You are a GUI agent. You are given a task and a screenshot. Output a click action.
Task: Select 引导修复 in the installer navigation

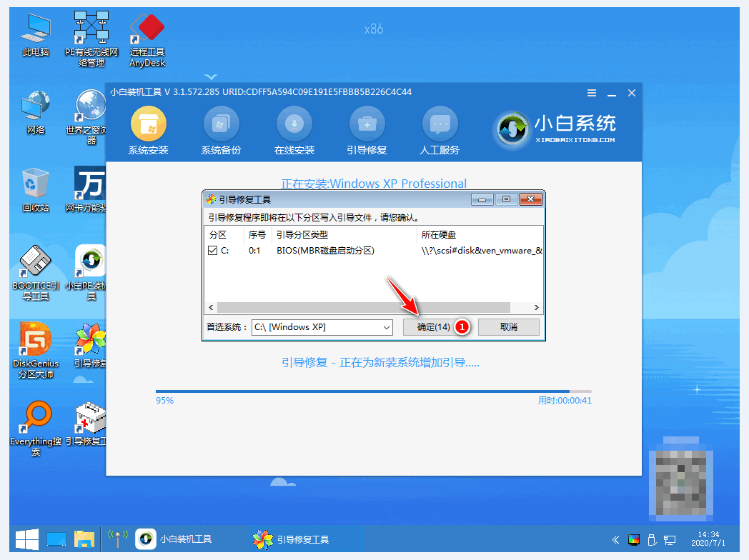(x=367, y=129)
